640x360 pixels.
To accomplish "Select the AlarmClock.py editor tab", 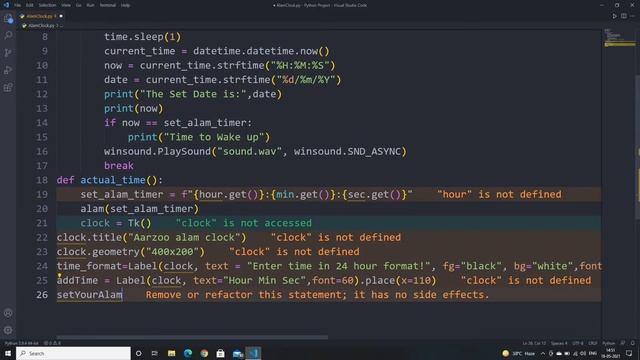I will tap(40, 16).
